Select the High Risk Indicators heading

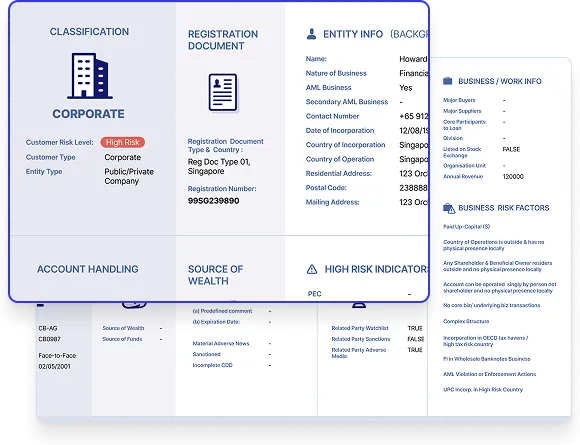coord(376,269)
